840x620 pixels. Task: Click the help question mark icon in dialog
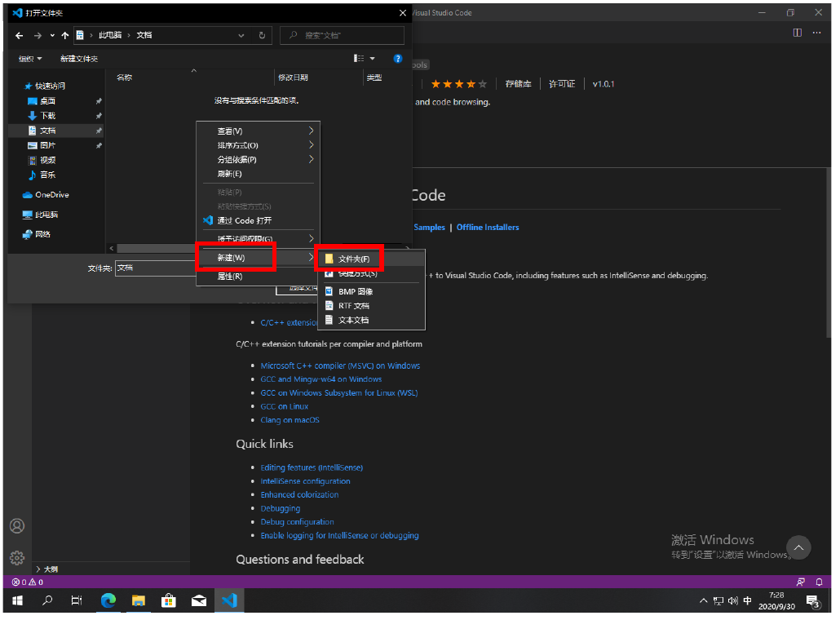(398, 59)
